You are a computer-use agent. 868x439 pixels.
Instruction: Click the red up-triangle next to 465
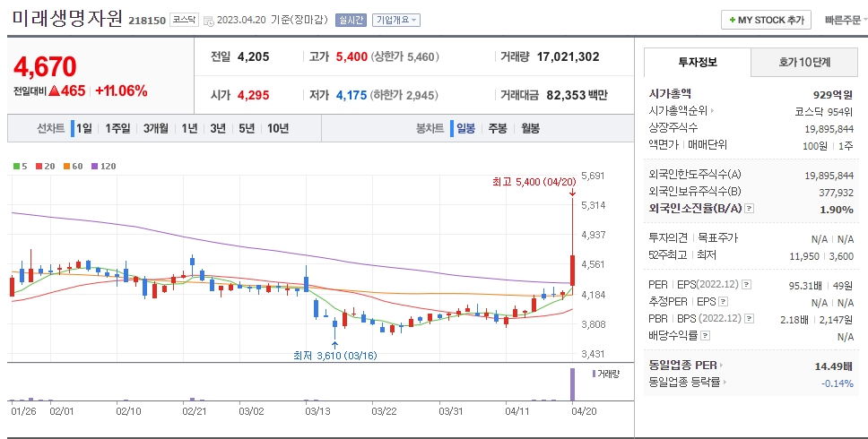coord(54,90)
